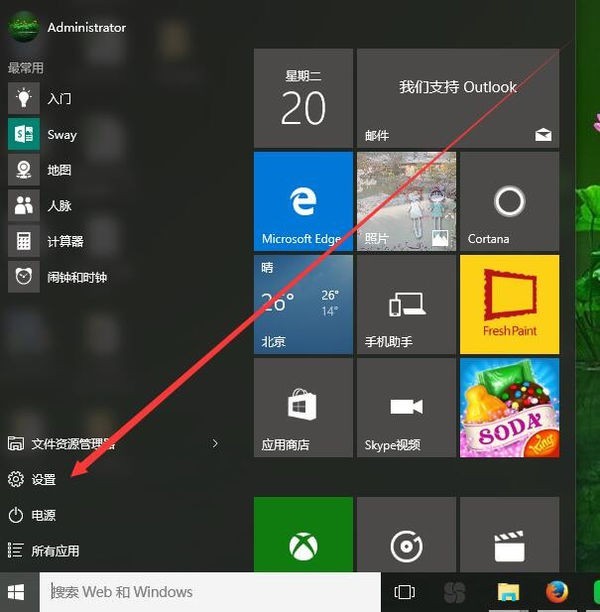Click the Windows Start button

tap(16, 592)
